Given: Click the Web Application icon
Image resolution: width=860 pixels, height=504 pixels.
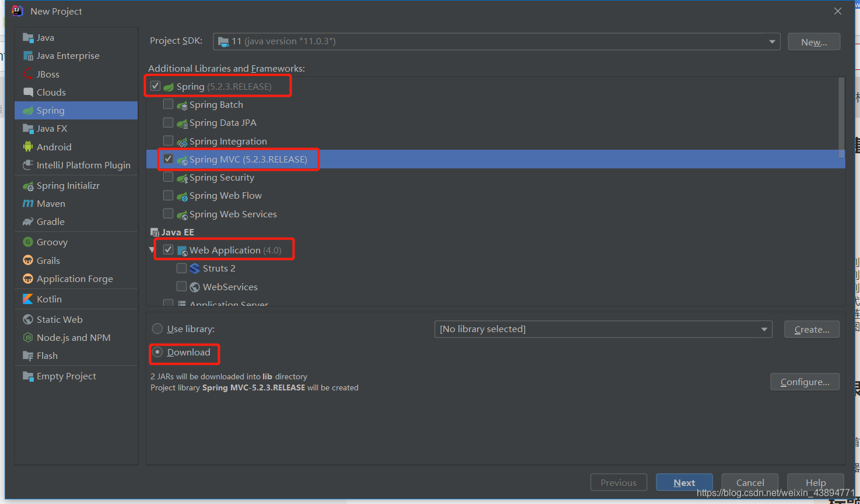Looking at the screenshot, I should pos(182,251).
